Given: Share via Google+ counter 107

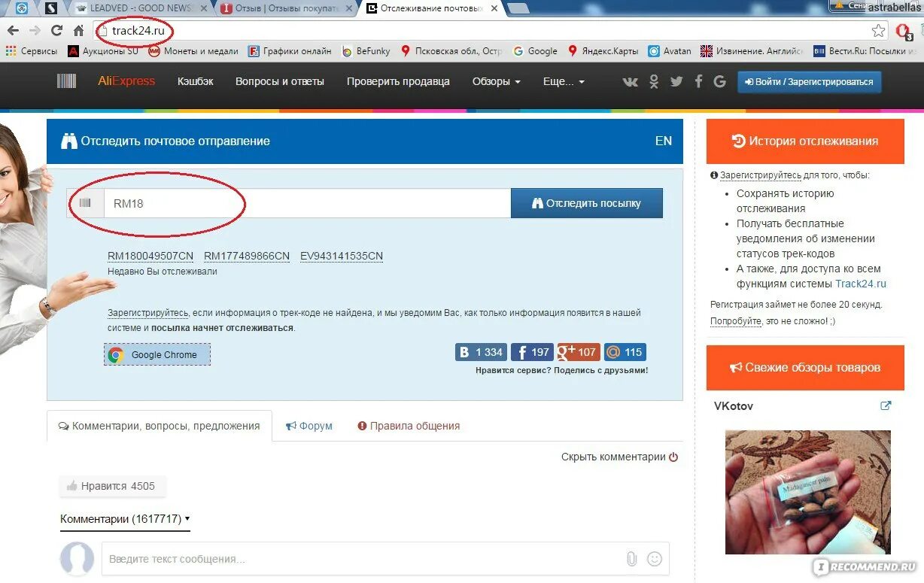Looking at the screenshot, I should pyautogui.click(x=578, y=352).
